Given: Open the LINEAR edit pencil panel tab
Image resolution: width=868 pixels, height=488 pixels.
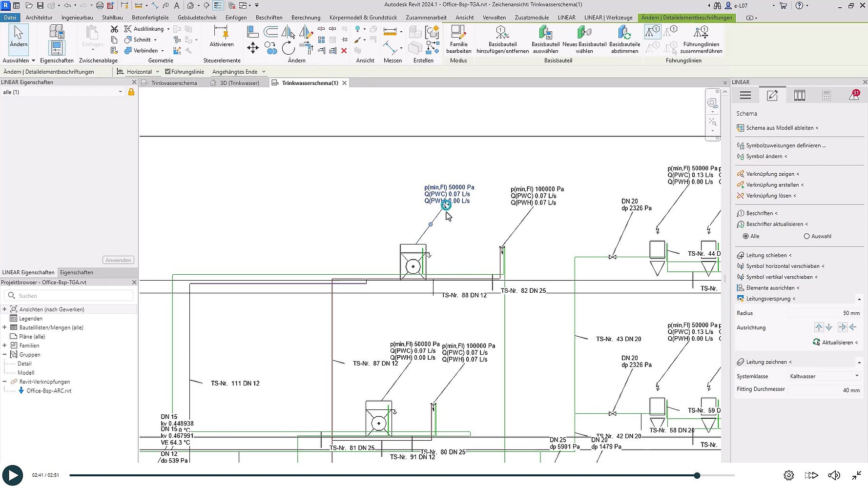Looking at the screenshot, I should [x=772, y=96].
